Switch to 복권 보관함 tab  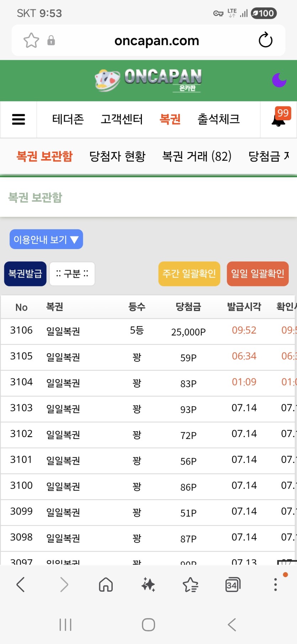pyautogui.click(x=44, y=156)
